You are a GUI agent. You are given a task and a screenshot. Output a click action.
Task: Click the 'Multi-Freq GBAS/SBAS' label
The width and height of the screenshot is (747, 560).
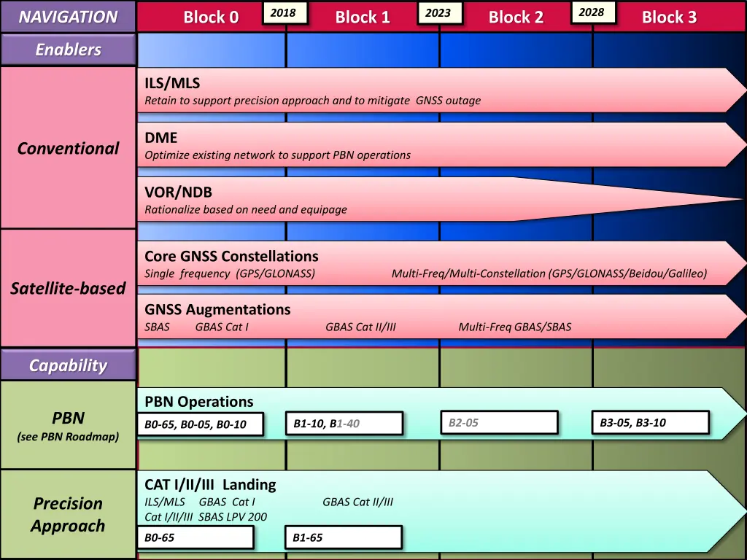(x=515, y=327)
